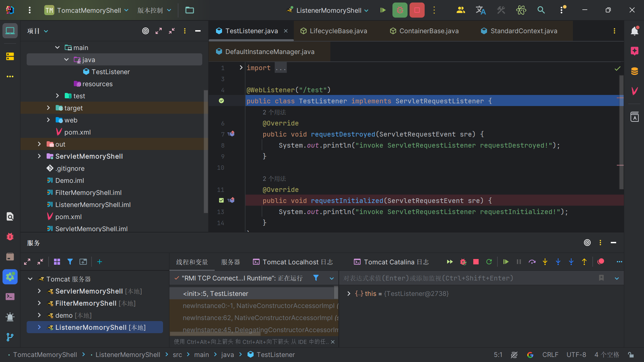644x362 pixels.
Task: Open notifications bell in right sidebar
Action: click(635, 31)
